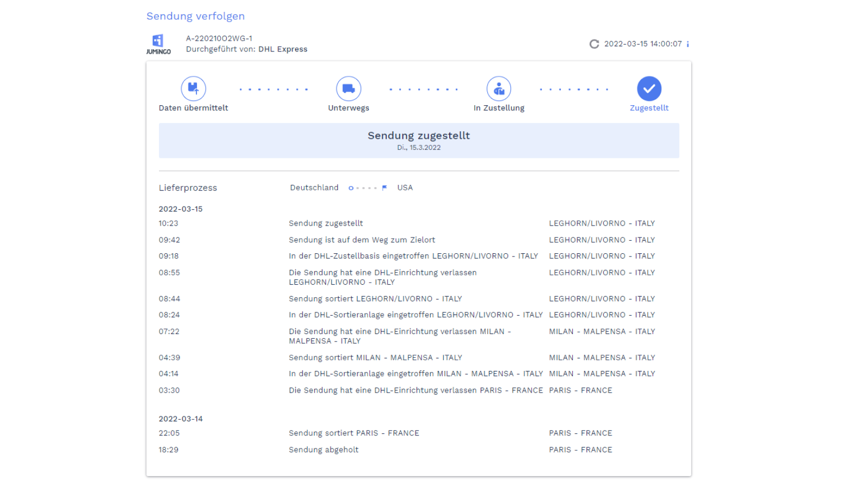Image resolution: width=868 pixels, height=488 pixels.
Task: Click location MILAN - MALPENSA in 04:39 row
Action: pos(602,358)
